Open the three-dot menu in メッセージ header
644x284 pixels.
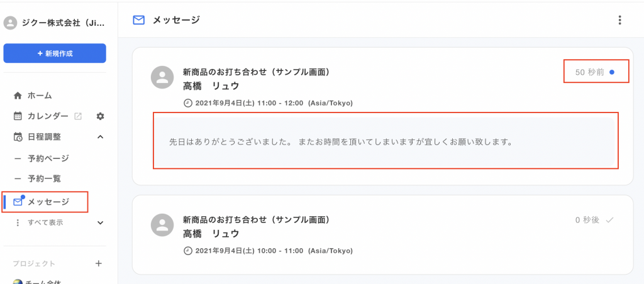pos(619,20)
